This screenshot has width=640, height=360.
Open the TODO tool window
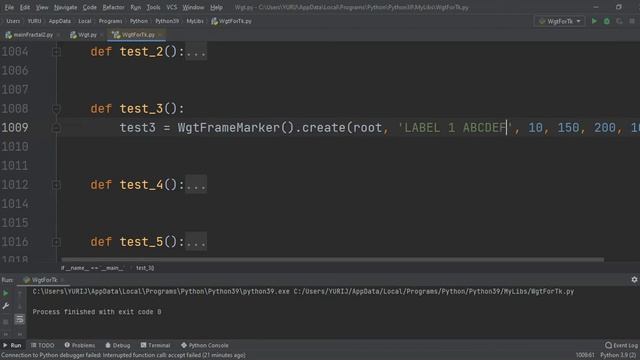(x=42, y=345)
